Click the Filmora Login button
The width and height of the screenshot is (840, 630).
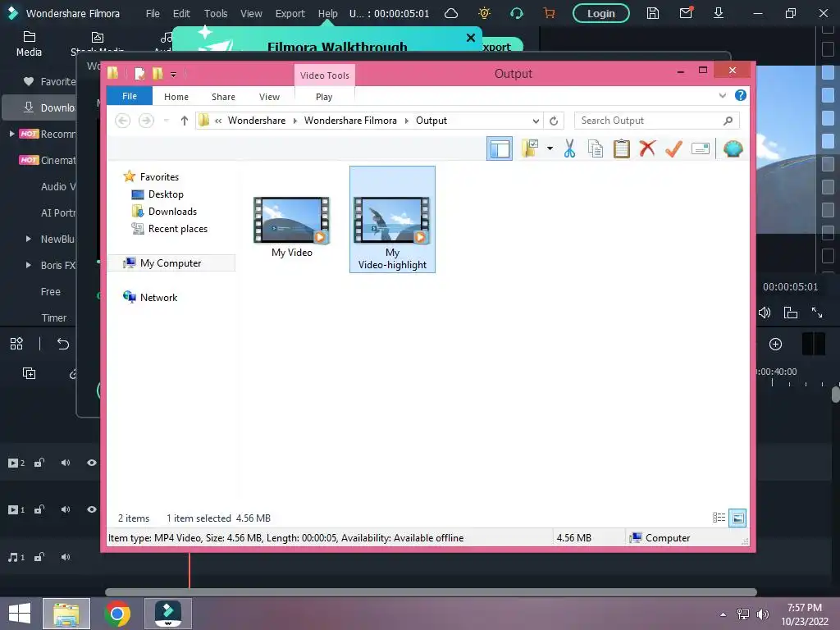600,13
